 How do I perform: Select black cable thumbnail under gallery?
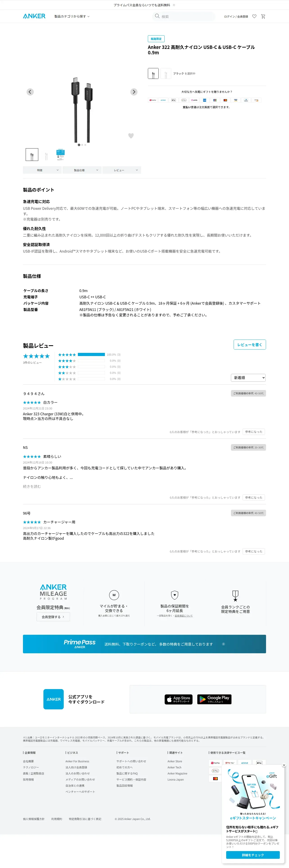(x=32, y=155)
